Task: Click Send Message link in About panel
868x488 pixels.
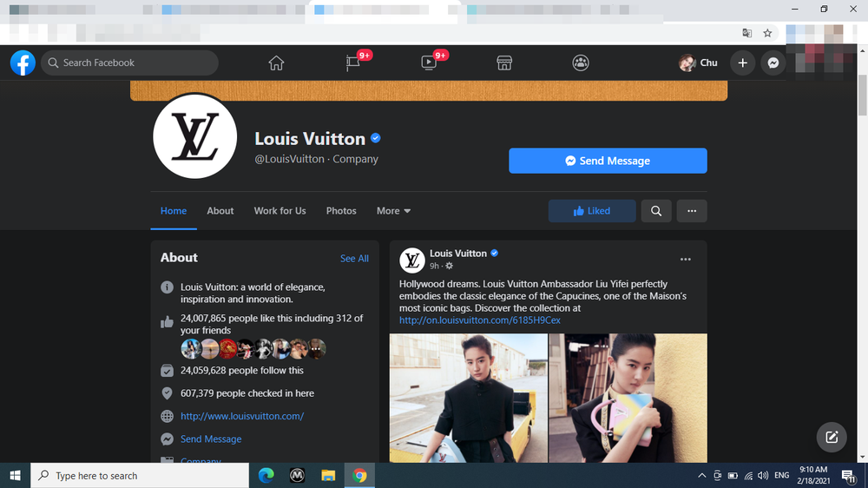Action: 211,439
